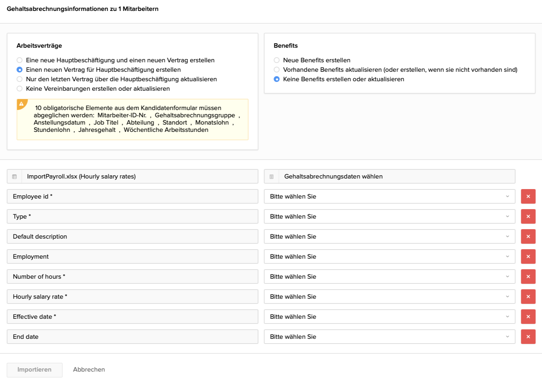Viewport: 542px width, 392px height.
Task: Open the End date field dropdown
Action: click(x=389, y=337)
